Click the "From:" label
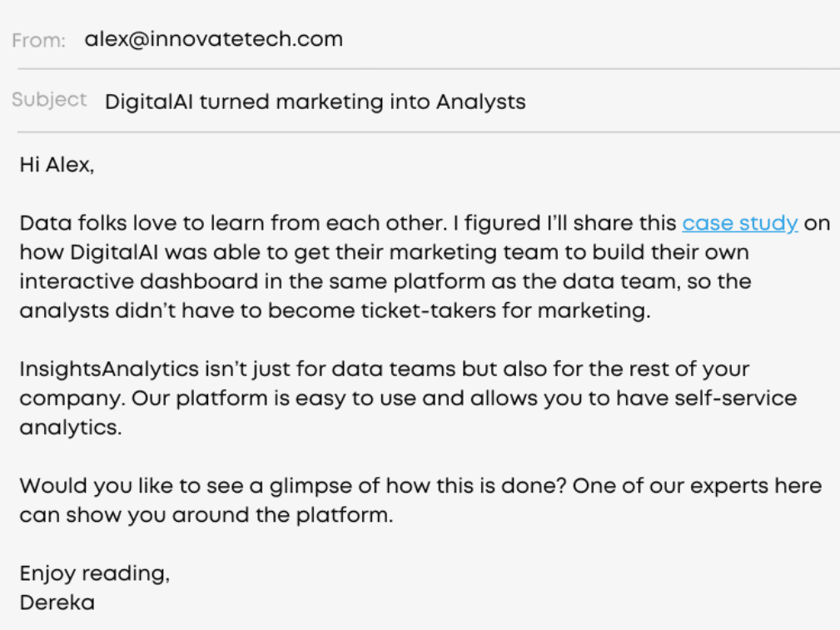This screenshot has height=630, width=840. coord(38,40)
